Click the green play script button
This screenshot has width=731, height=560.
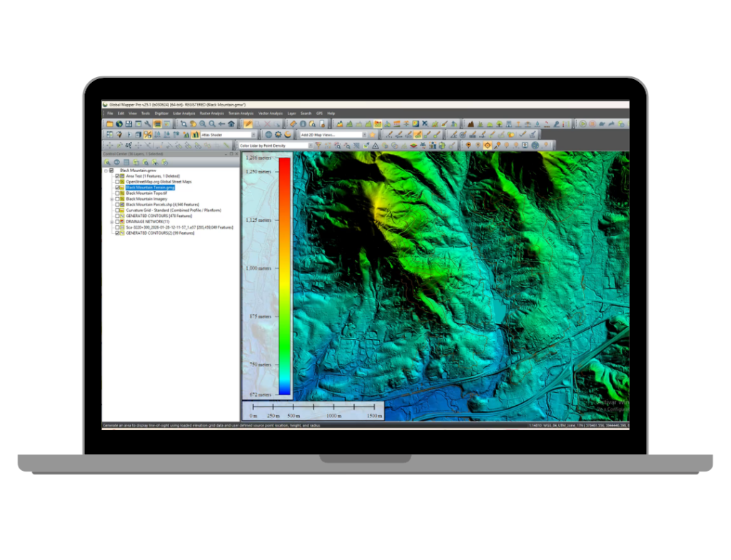583,124
